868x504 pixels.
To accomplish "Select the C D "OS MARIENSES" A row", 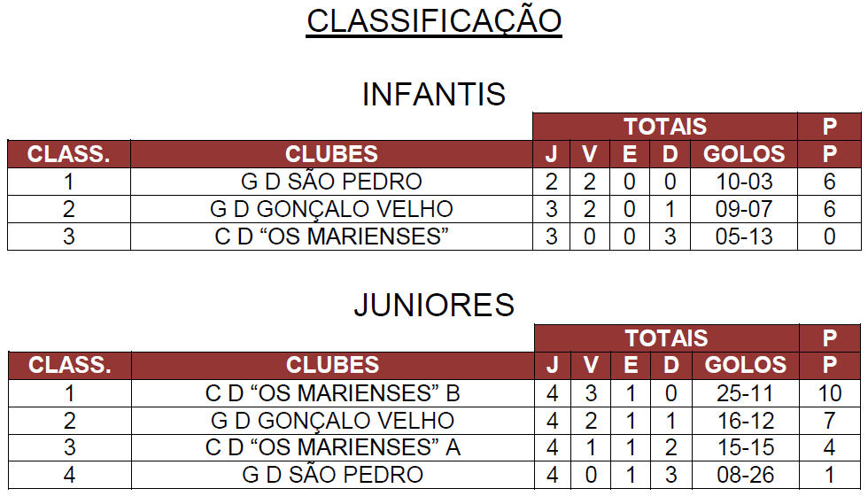I will pyautogui.click(x=332, y=447).
